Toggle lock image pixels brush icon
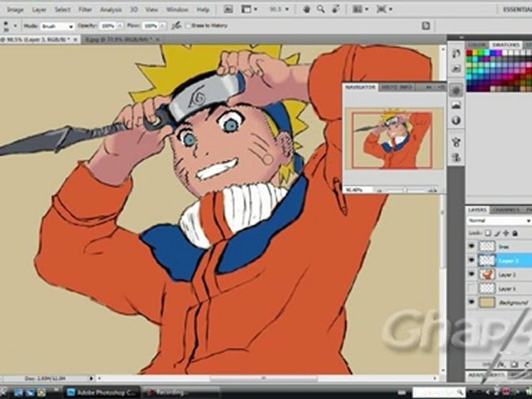Screen dimensions: 532x399 (x=497, y=233)
